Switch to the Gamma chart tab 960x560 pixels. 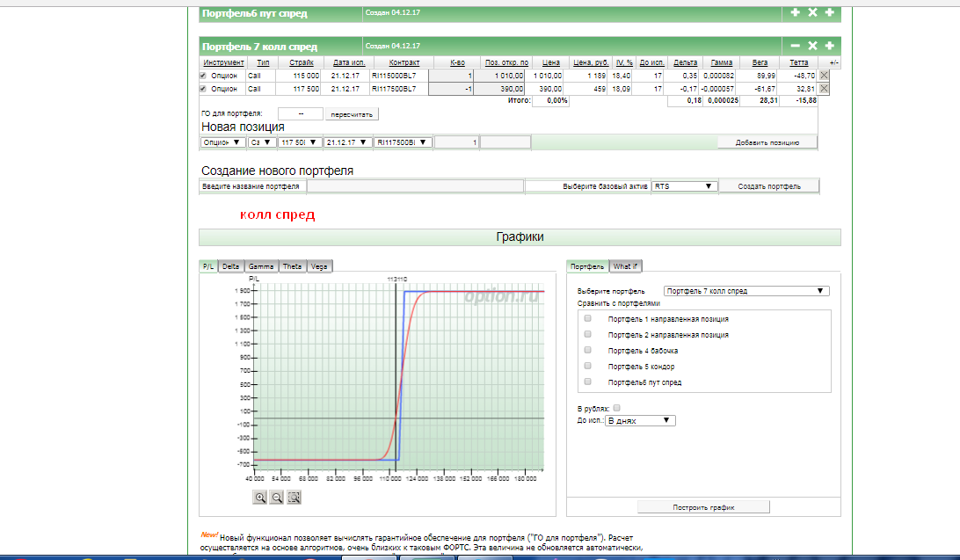pos(261,266)
